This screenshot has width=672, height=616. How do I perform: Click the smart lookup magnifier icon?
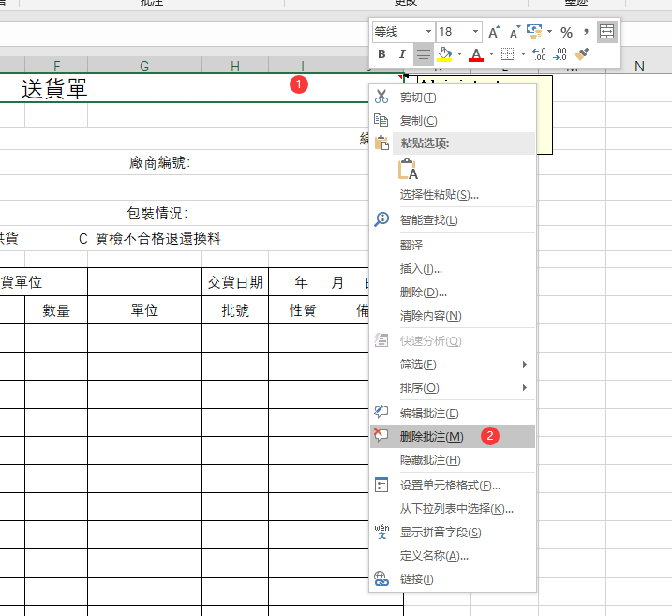tap(381, 219)
